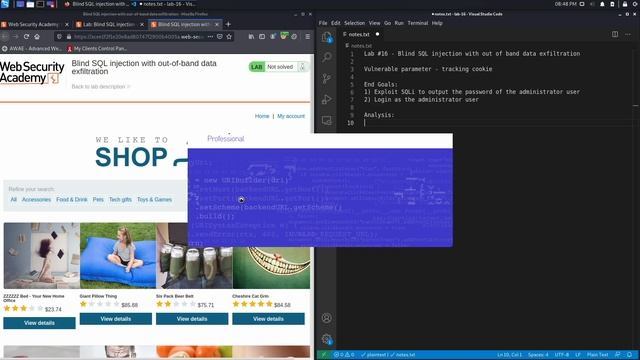The height and width of the screenshot is (360, 640).
Task: Show site security lock information
Action: coord(69,36)
